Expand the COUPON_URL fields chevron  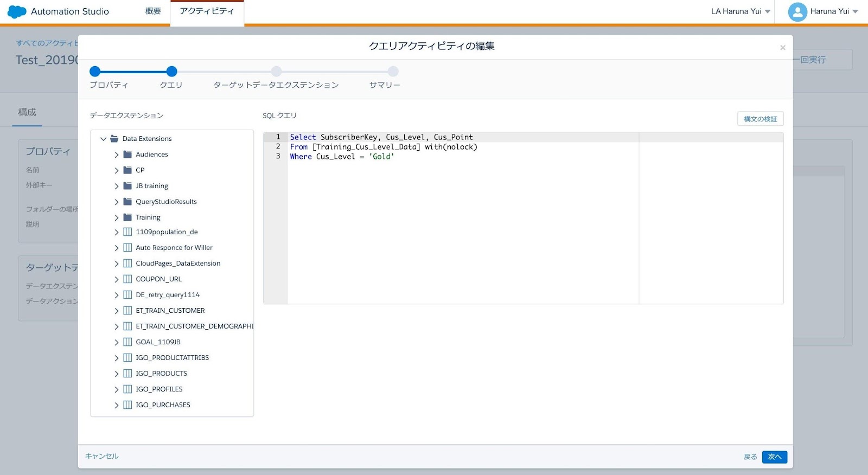(116, 280)
